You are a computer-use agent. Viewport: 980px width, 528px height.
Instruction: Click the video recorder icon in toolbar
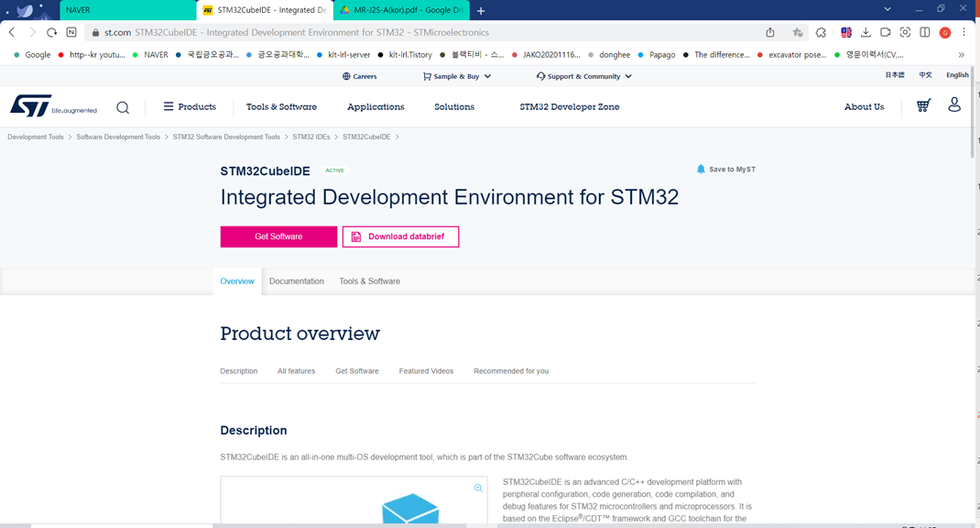(x=886, y=32)
